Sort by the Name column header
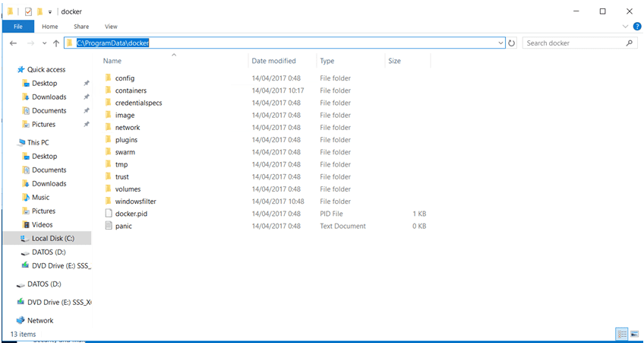The width and height of the screenshot is (644, 343). click(x=112, y=61)
